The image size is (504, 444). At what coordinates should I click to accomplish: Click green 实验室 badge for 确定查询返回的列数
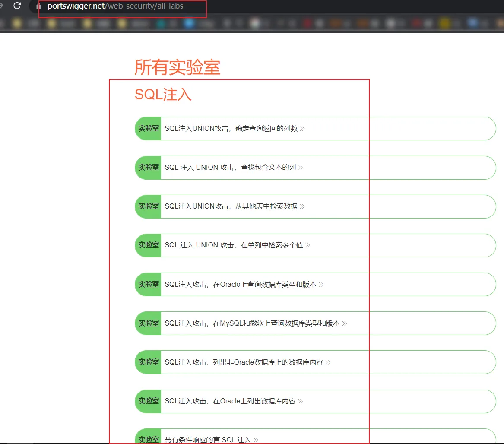148,128
